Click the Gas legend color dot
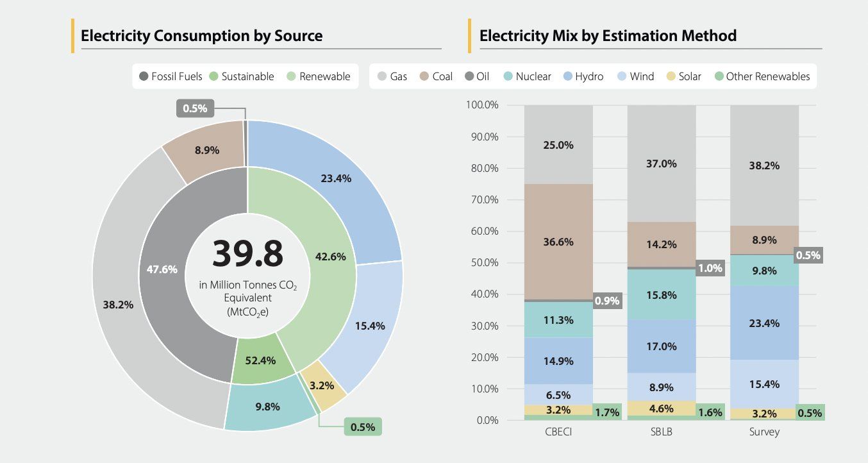Image resolution: width=868 pixels, height=463 pixels. (x=381, y=77)
